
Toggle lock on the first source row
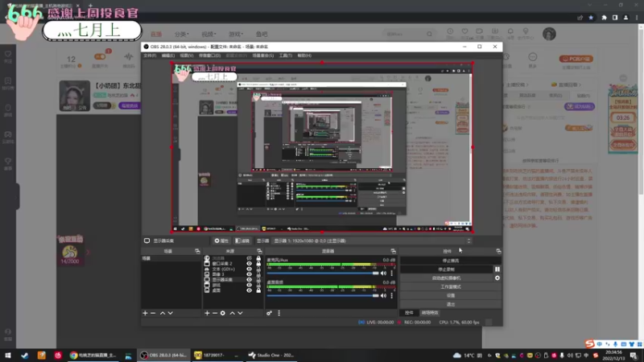click(x=258, y=258)
